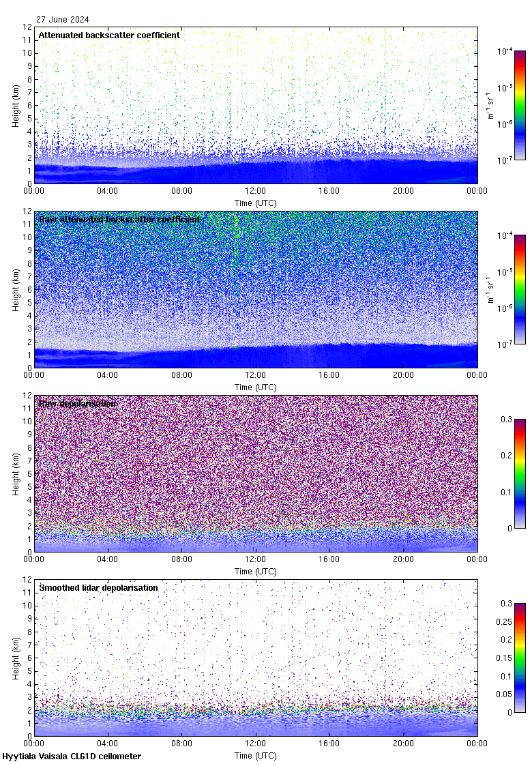Click the 'Raw depolarisation' panel title
The height and width of the screenshot is (764, 532).
click(78, 403)
